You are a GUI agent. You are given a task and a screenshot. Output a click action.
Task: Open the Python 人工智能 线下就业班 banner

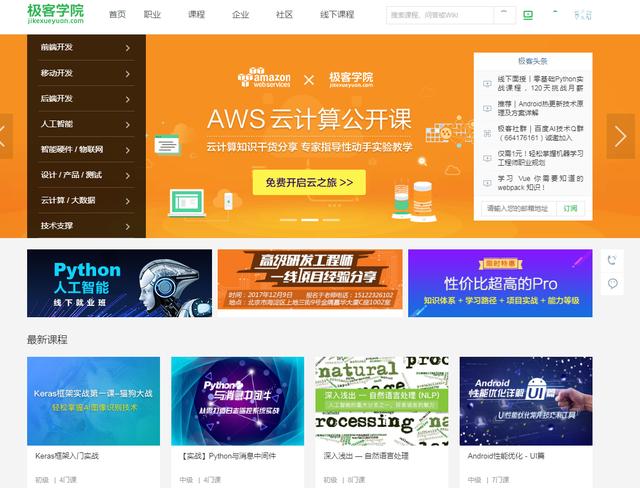pos(120,283)
